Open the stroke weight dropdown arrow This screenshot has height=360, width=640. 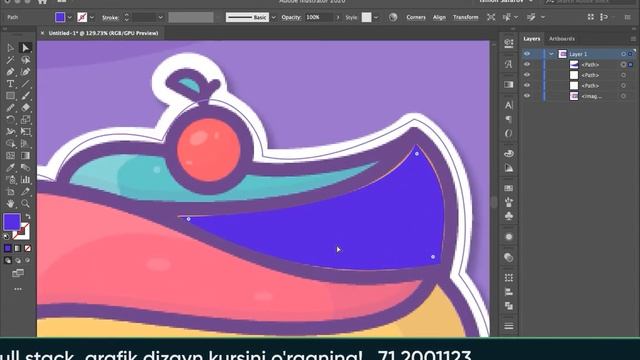(x=160, y=18)
